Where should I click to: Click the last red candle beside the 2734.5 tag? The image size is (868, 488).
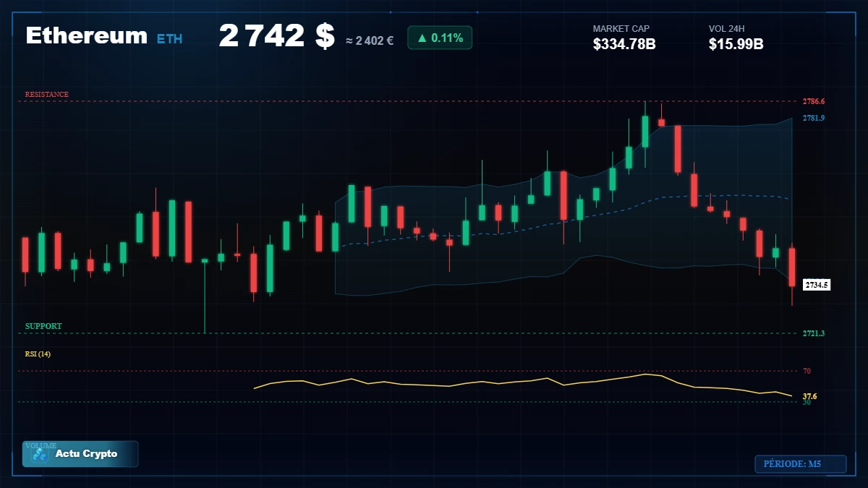(x=792, y=267)
